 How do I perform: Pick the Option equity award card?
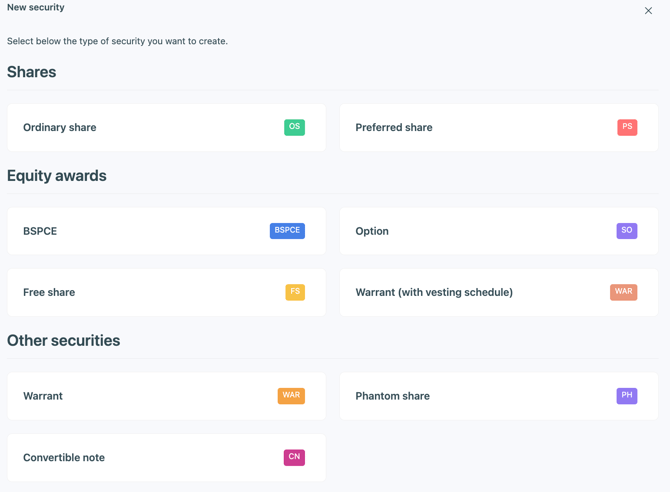click(372, 231)
